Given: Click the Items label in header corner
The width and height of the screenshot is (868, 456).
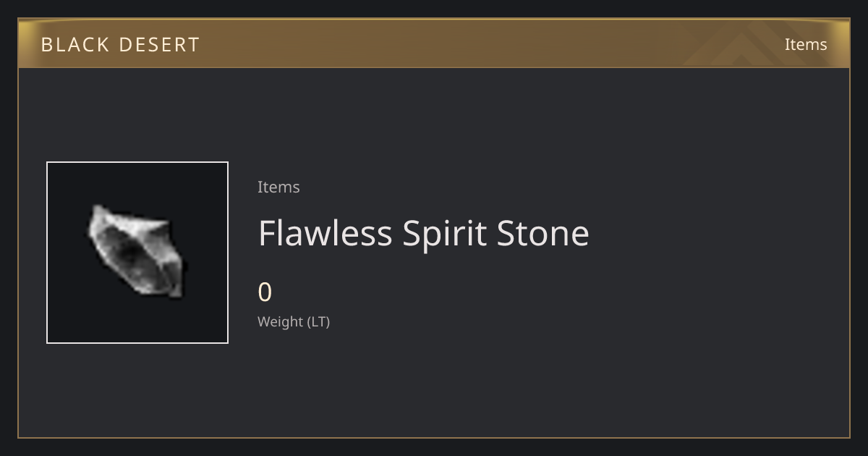Looking at the screenshot, I should click(x=806, y=44).
